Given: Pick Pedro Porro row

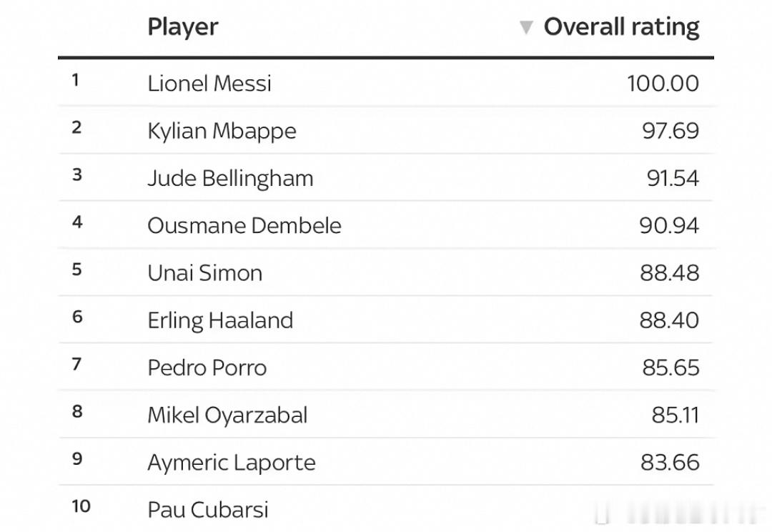Looking at the screenshot, I should 386,368.
